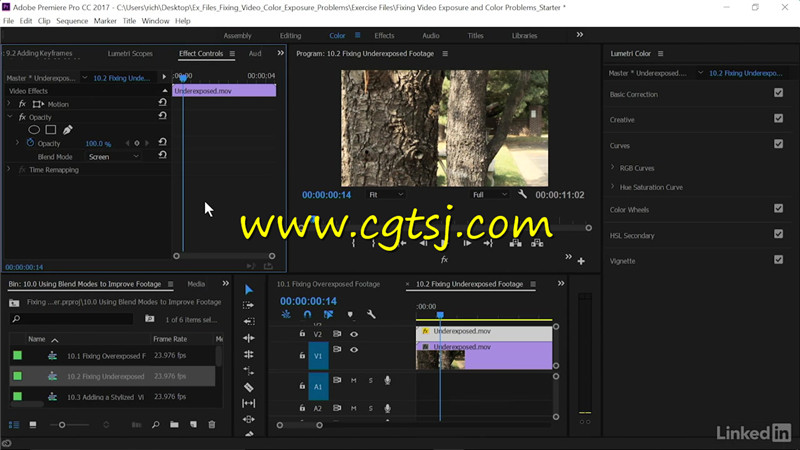This screenshot has height=450, width=800.
Task: Toggle Snap magnet in timeline
Action: (x=307, y=314)
